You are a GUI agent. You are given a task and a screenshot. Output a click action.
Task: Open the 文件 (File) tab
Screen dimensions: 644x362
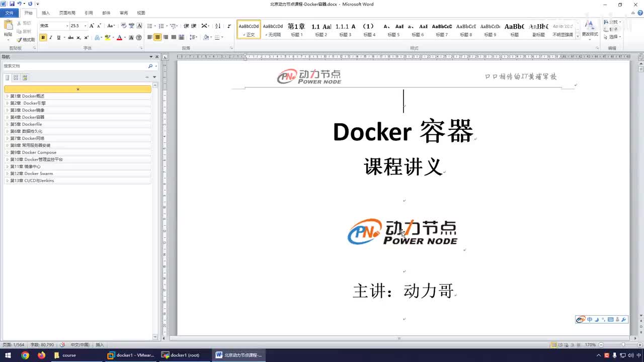10,13
